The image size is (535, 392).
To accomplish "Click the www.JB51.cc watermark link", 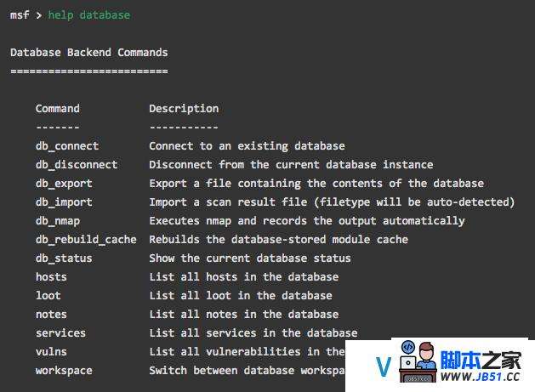I will [480, 377].
